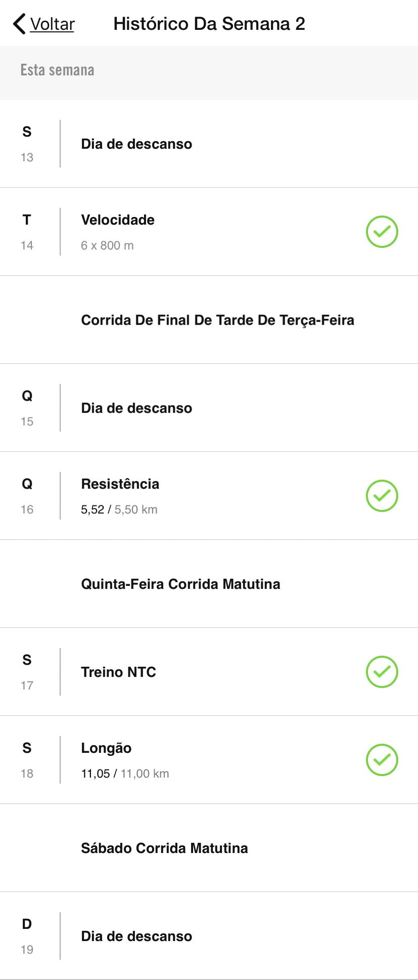418x980 pixels.
Task: Click the Voltar back link
Action: click(52, 24)
